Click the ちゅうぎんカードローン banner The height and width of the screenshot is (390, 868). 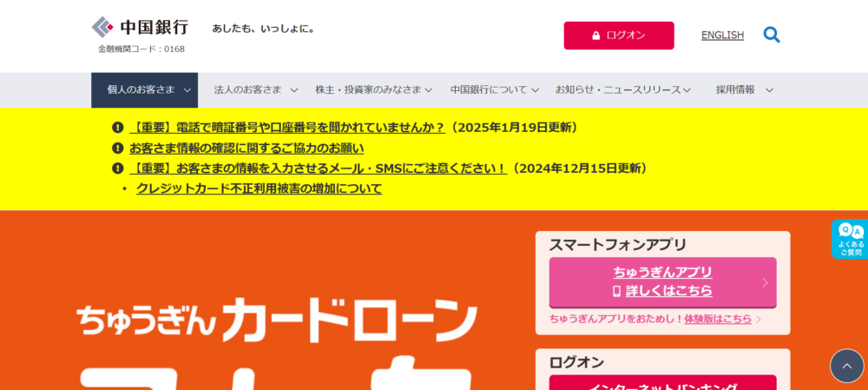point(277,321)
